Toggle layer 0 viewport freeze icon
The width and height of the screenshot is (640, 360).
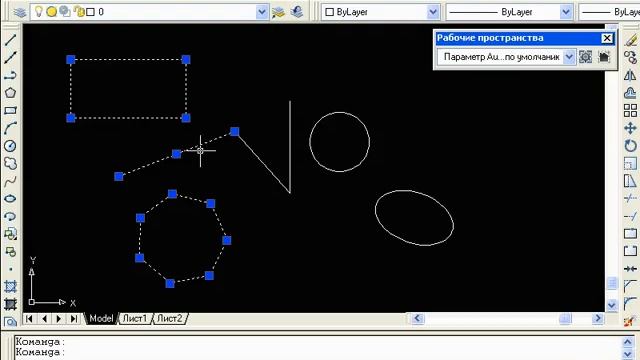click(x=64, y=11)
